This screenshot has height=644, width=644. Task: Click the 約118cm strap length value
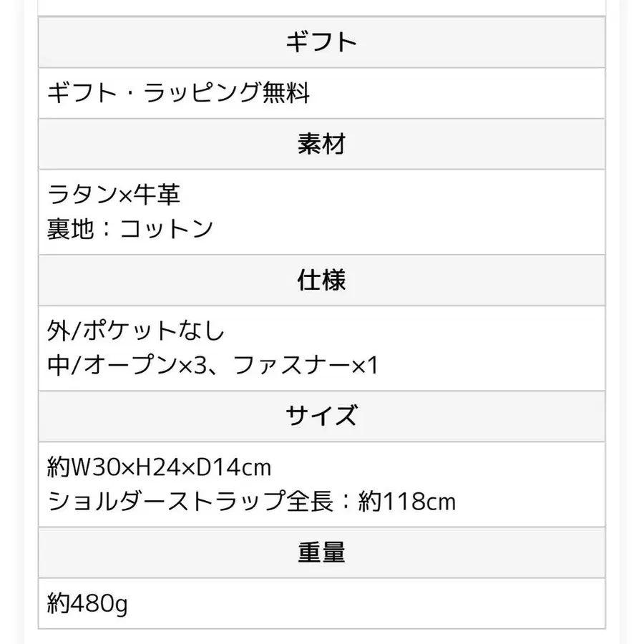point(407,502)
